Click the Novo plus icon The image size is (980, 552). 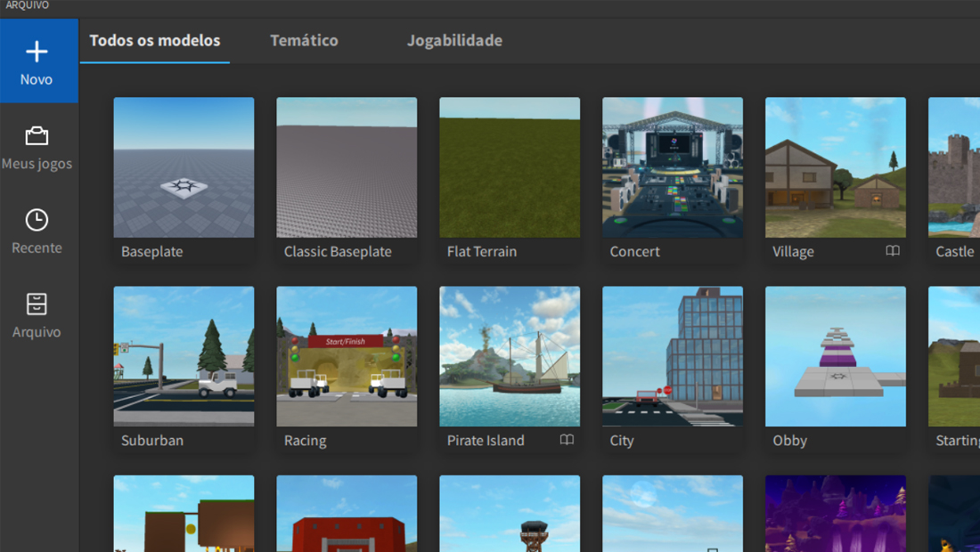[x=37, y=52]
